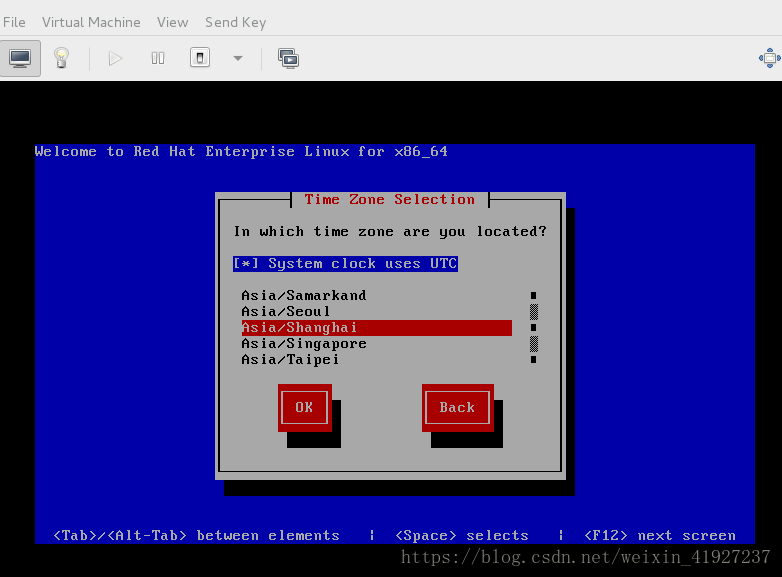The width and height of the screenshot is (782, 577).
Task: Show the graphical console monitor view
Action: click(x=20, y=58)
